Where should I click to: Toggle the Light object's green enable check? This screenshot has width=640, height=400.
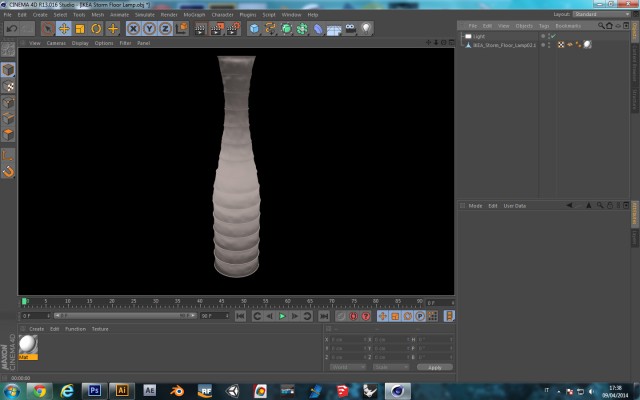point(553,36)
